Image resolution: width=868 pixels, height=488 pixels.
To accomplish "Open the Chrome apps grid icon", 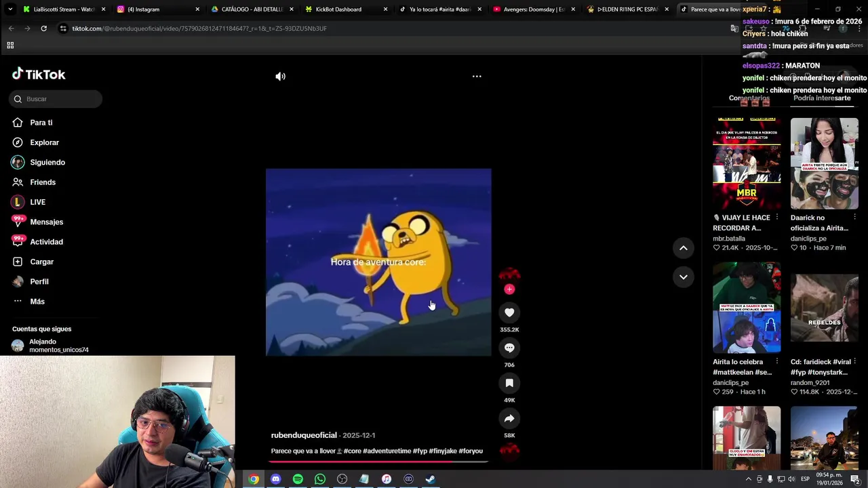I will coord(10,45).
